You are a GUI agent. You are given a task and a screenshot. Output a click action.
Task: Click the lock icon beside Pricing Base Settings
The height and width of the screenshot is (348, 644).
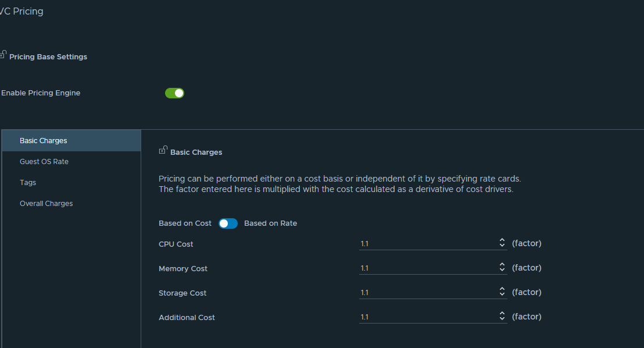pyautogui.click(x=3, y=55)
